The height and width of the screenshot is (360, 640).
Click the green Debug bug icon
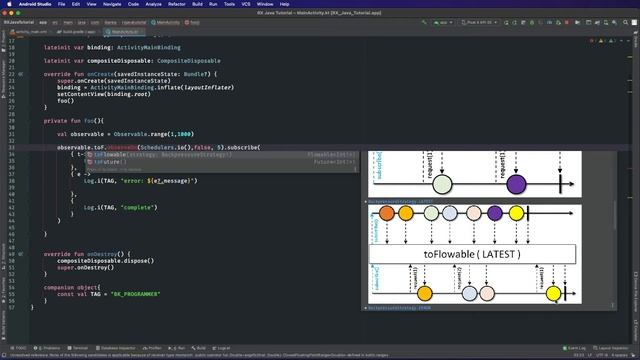(532, 22)
